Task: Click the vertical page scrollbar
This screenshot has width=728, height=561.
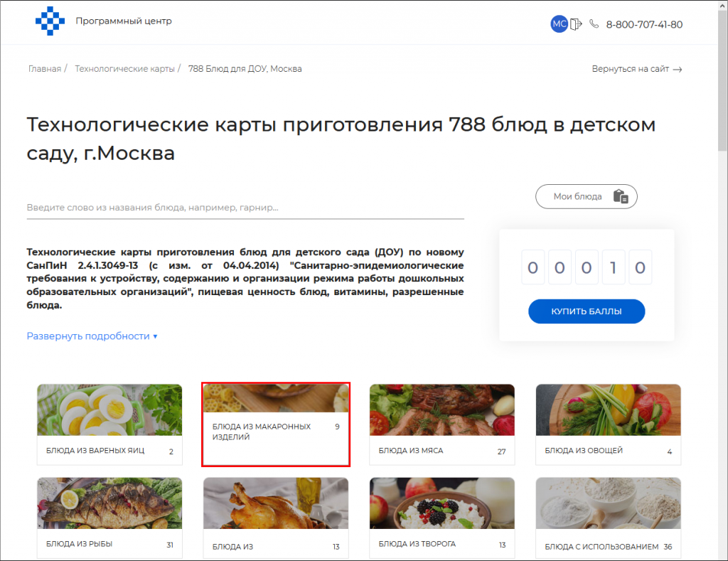Action: pyautogui.click(x=722, y=280)
